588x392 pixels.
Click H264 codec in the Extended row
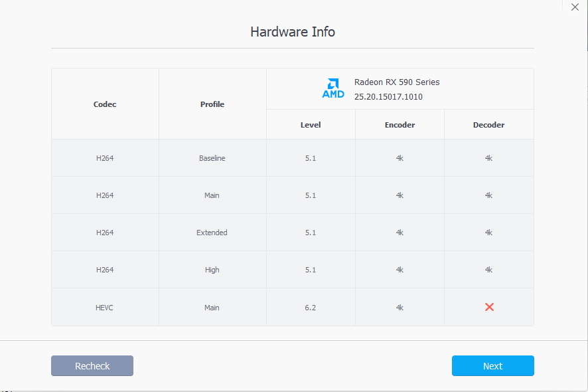coord(105,233)
